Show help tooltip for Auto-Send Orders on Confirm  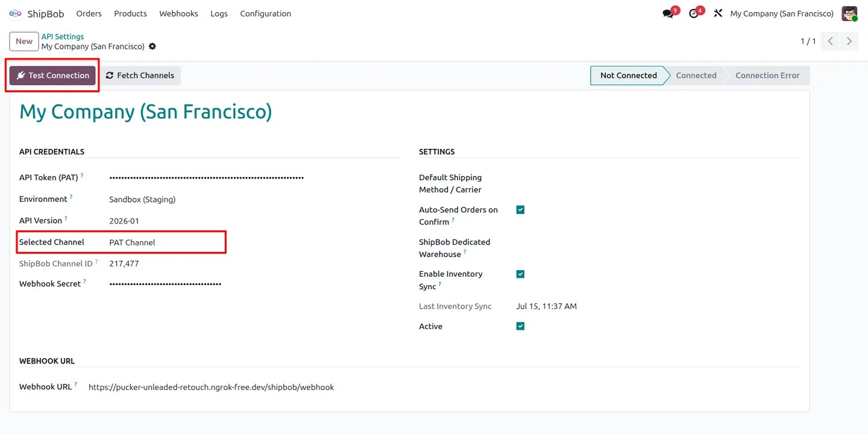pos(453,220)
